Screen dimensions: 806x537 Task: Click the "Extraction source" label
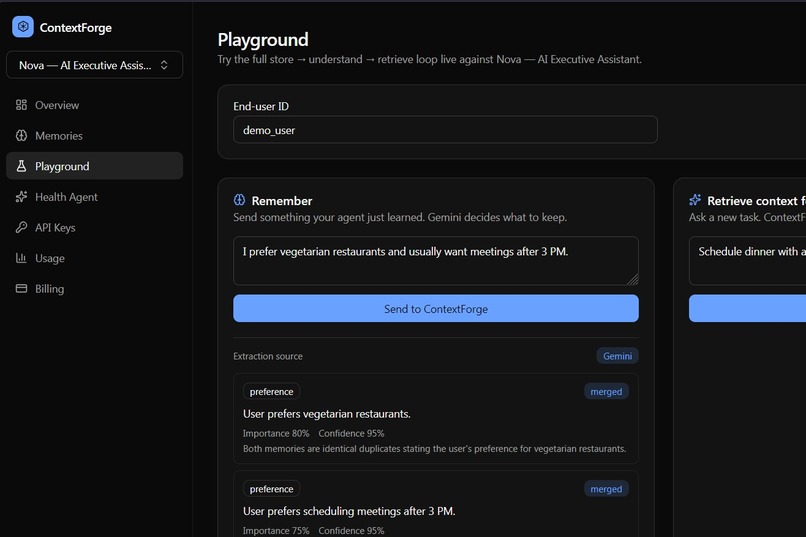(x=268, y=356)
